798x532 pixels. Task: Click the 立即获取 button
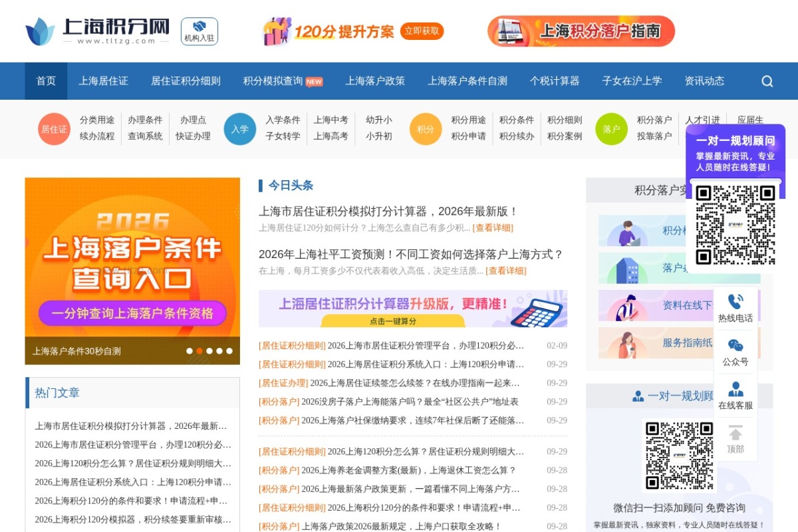(422, 31)
